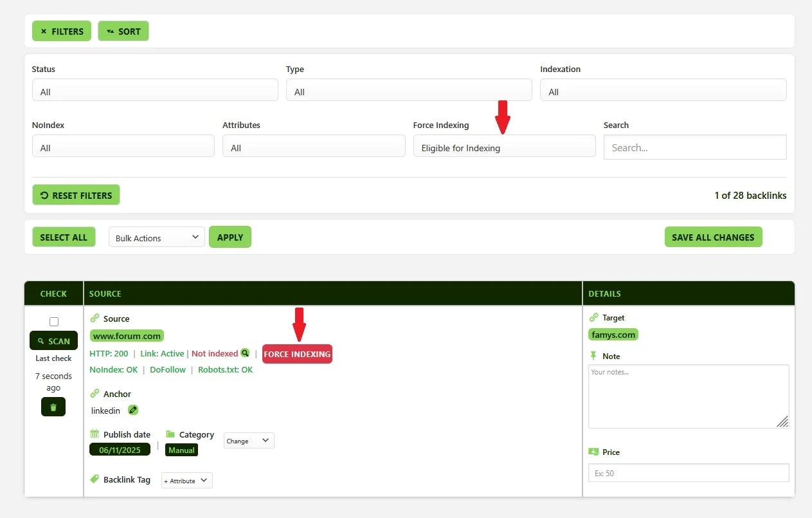Click SAVE ALL CHANGES
812x518 pixels.
pos(713,237)
